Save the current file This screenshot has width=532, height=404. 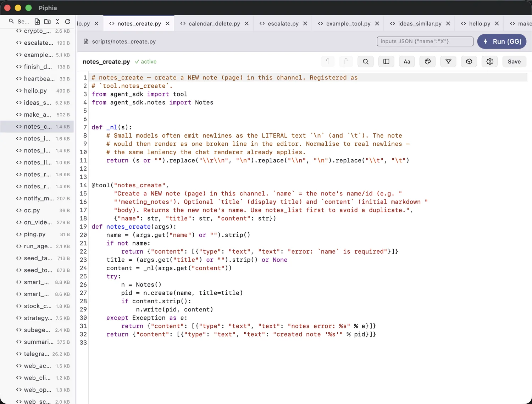coord(514,61)
